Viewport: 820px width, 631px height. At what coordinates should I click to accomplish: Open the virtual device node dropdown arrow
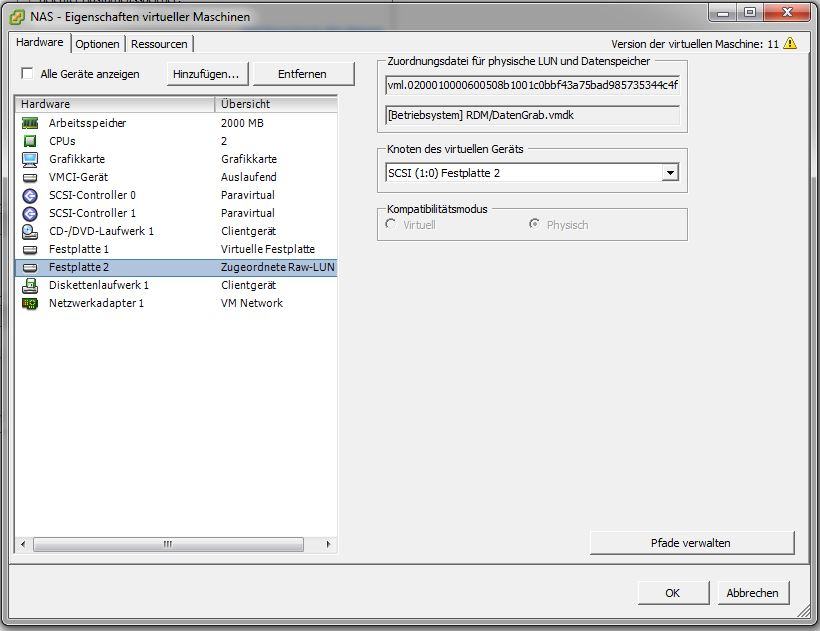670,173
